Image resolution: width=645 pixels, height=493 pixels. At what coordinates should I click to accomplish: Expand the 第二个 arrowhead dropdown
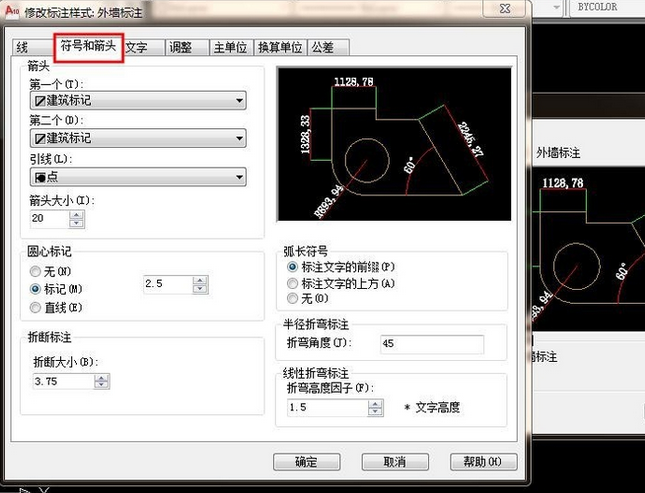click(139, 138)
